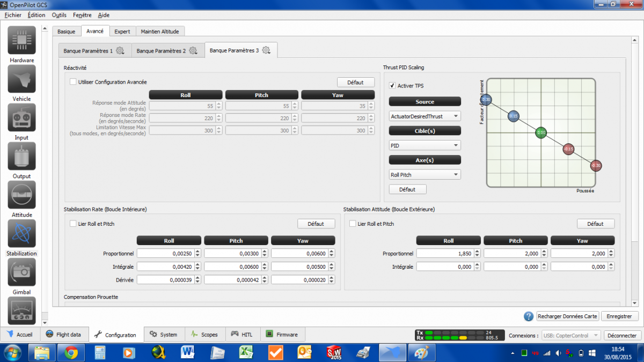Open the Outils menu
The image size is (644, 362).
tap(59, 15)
